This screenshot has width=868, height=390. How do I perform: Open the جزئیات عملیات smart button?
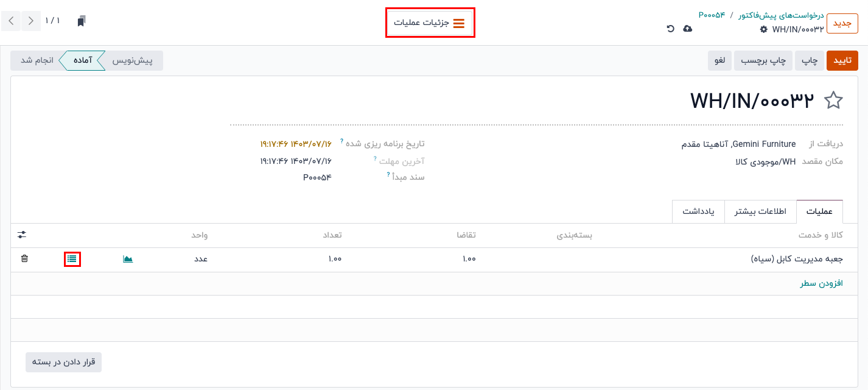pos(430,23)
